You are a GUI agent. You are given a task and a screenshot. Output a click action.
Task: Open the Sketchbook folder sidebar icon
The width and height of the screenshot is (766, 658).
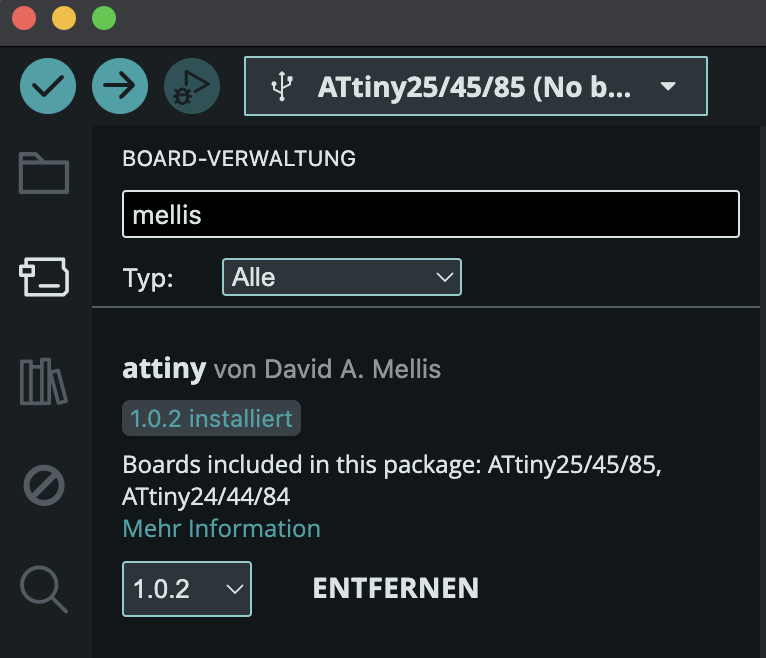pyautogui.click(x=44, y=173)
